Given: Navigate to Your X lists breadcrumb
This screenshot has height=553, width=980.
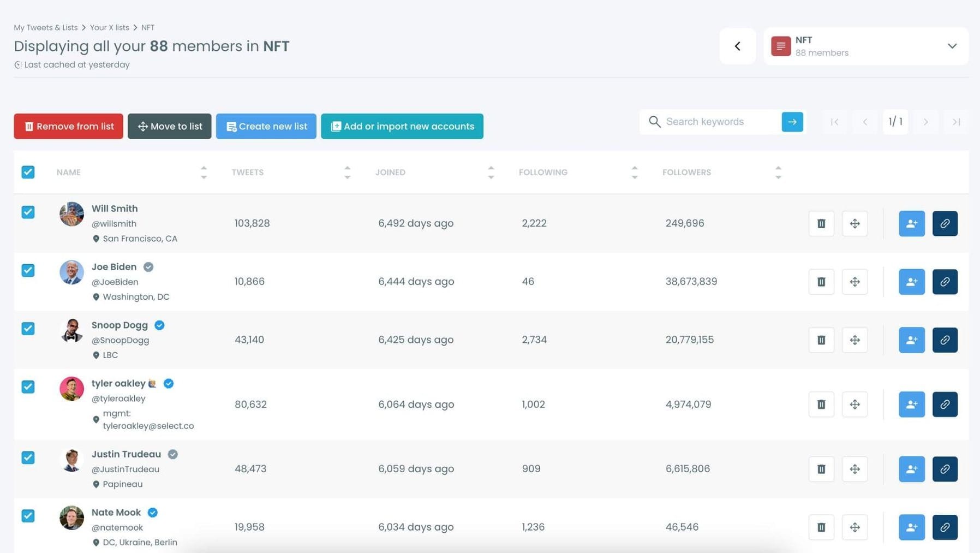Looking at the screenshot, I should tap(109, 27).
